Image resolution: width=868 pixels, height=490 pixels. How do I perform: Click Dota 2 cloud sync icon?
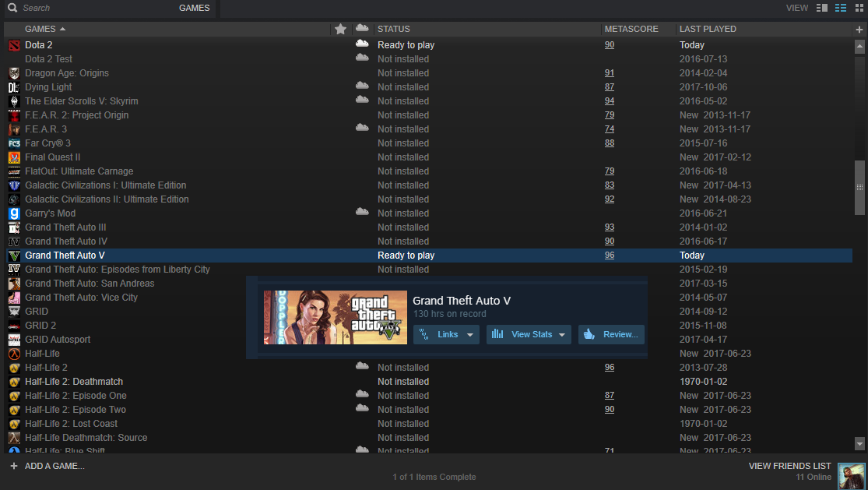pos(362,43)
